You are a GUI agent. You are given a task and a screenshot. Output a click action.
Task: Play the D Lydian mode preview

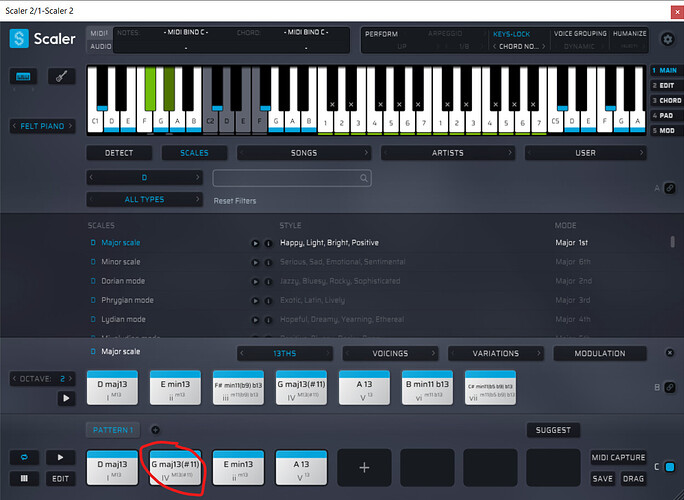click(255, 320)
